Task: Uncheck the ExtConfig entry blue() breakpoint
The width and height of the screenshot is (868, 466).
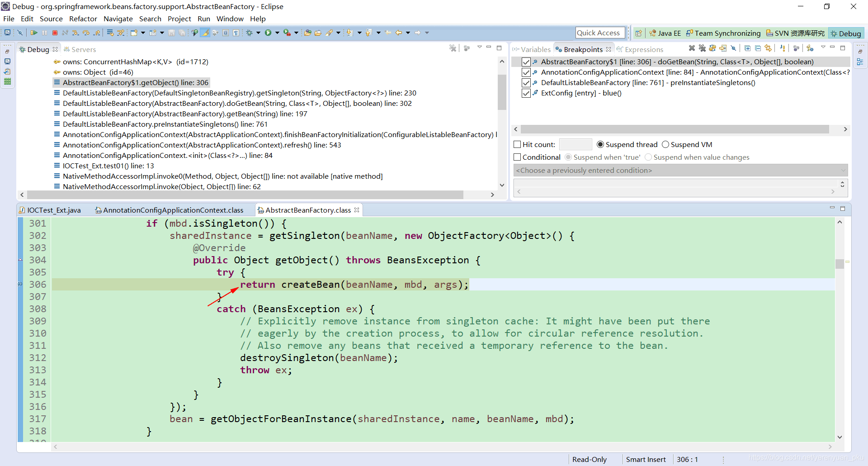Action: [x=526, y=93]
